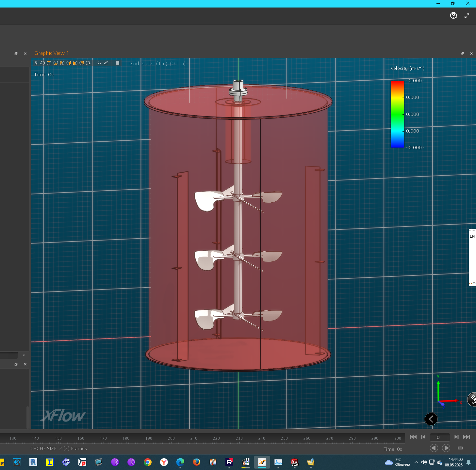Play the simulation in reverse
The height and width of the screenshot is (470, 476).
pyautogui.click(x=434, y=448)
